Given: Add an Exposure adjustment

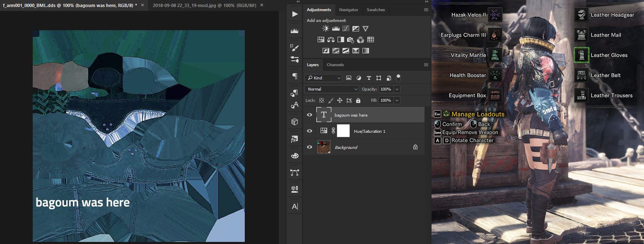Looking at the screenshot, I should point(356,29).
